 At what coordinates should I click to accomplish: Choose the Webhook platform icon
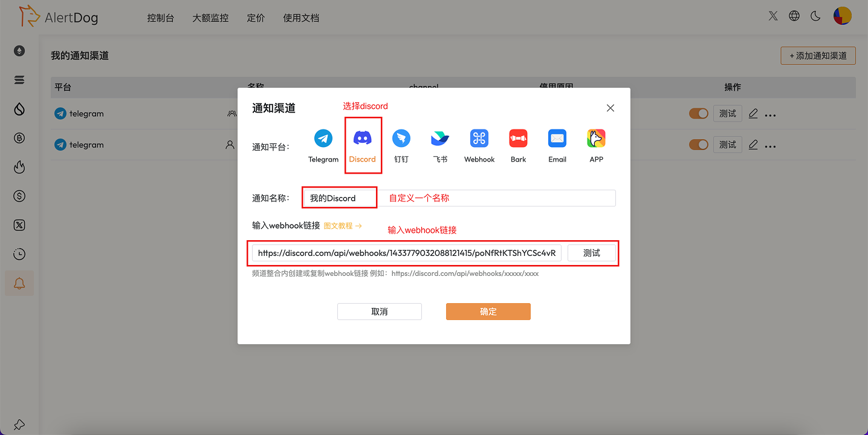(479, 139)
